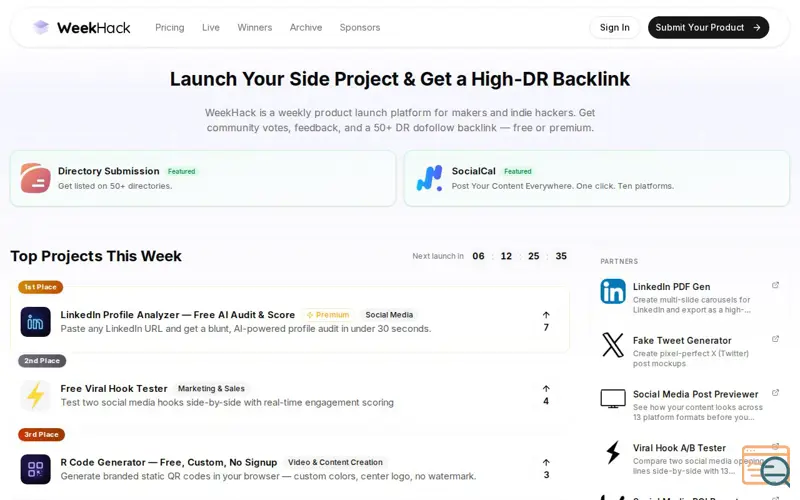
Task: Open the Directory Submission featured card
Action: (203, 179)
